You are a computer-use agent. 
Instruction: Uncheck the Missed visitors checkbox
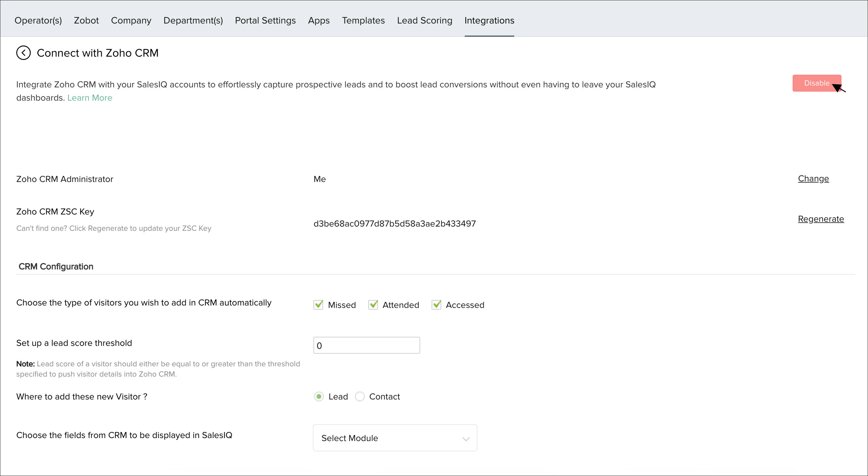tap(318, 305)
